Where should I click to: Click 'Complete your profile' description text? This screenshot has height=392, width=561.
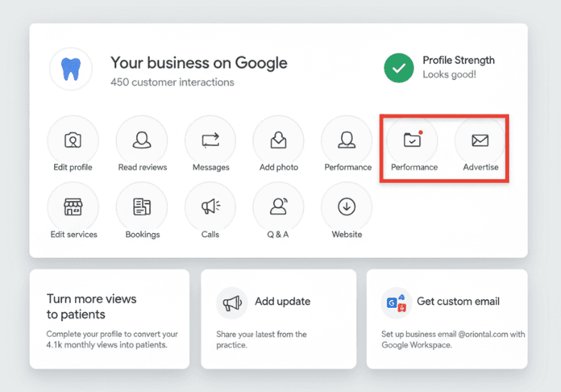112,339
